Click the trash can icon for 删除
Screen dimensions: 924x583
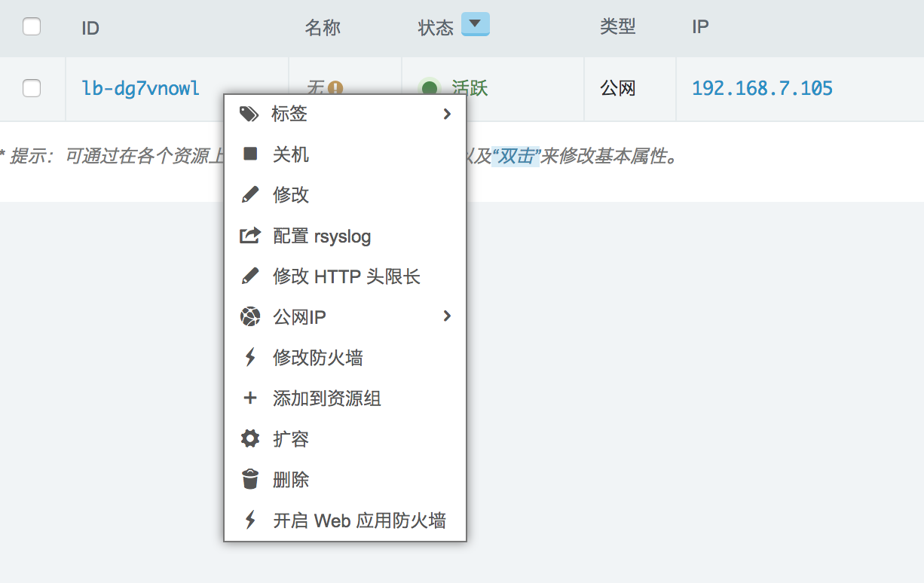pos(249,479)
